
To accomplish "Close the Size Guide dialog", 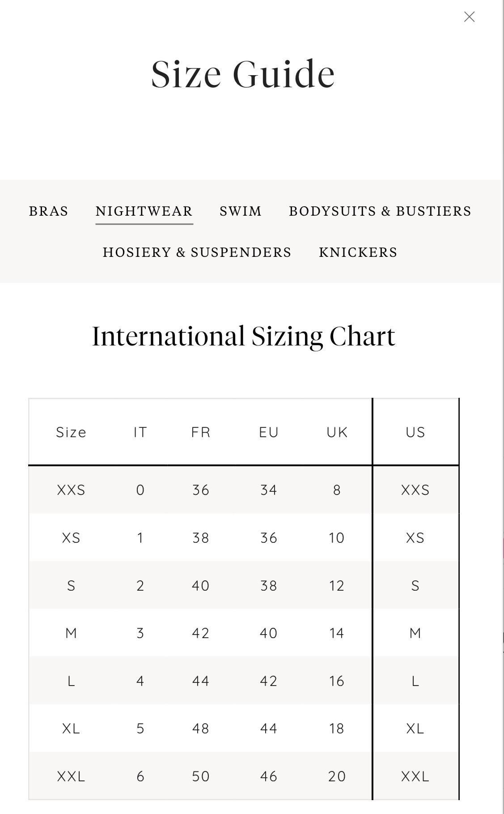I will 469,17.
